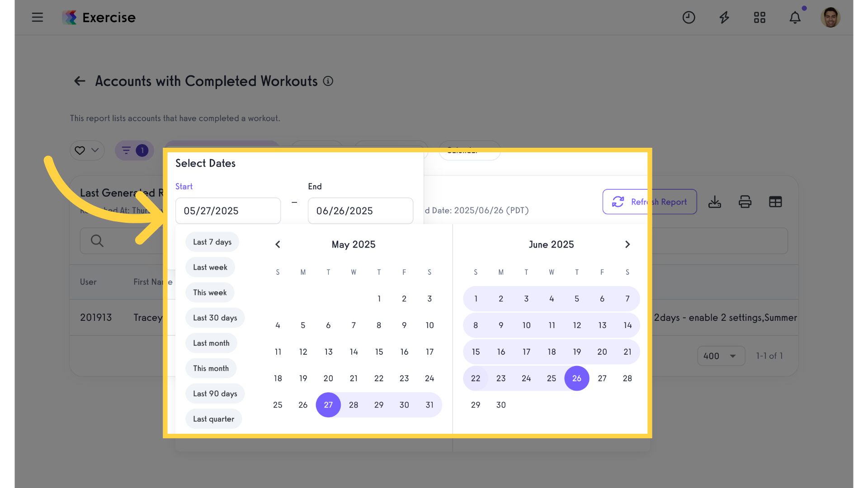The width and height of the screenshot is (868, 488).
Task: Click the Exercise logo icon
Action: click(70, 18)
